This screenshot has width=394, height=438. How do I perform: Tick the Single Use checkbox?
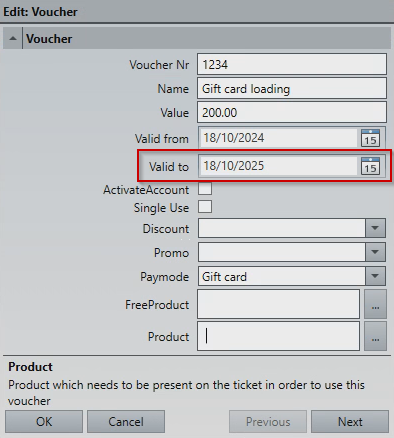(x=205, y=207)
